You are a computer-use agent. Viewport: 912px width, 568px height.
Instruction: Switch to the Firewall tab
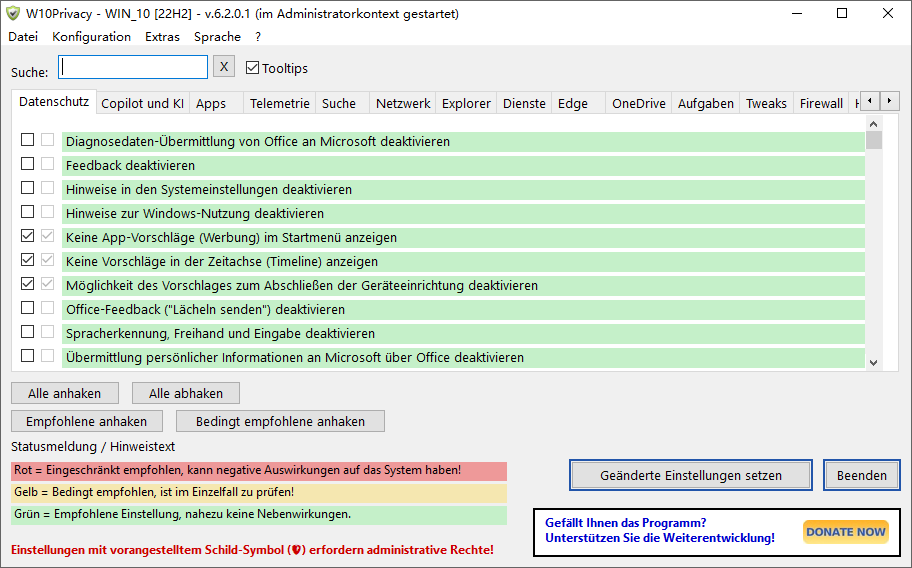(x=821, y=103)
